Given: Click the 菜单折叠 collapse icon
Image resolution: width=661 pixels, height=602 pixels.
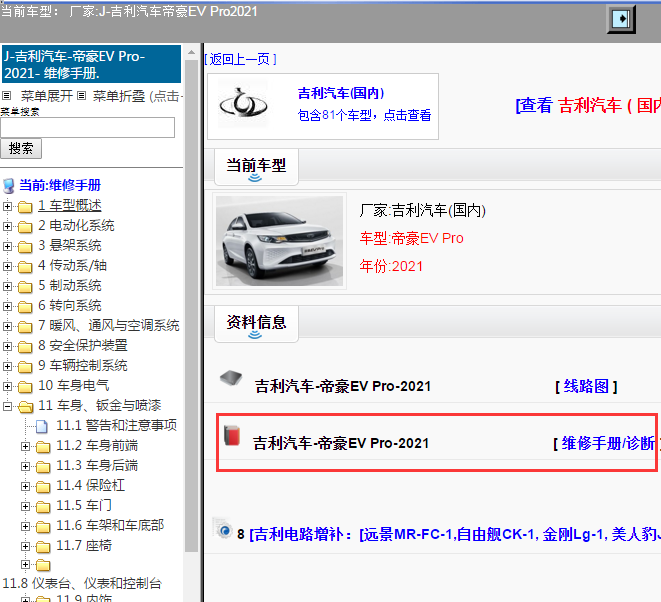Looking at the screenshot, I should pos(82,96).
